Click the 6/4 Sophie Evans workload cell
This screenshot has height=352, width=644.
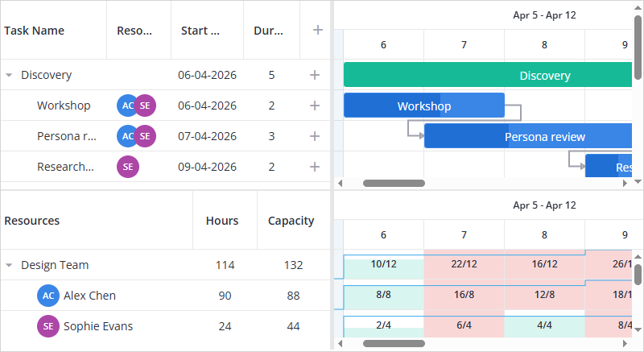coord(464,325)
